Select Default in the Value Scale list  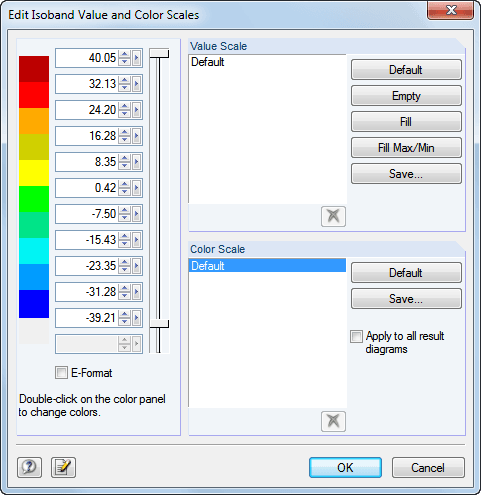[267, 62]
